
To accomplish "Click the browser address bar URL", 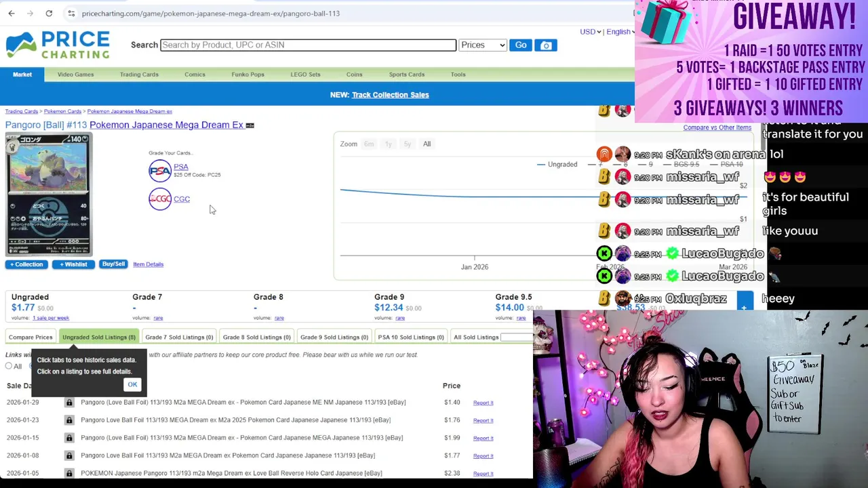I will click(210, 13).
